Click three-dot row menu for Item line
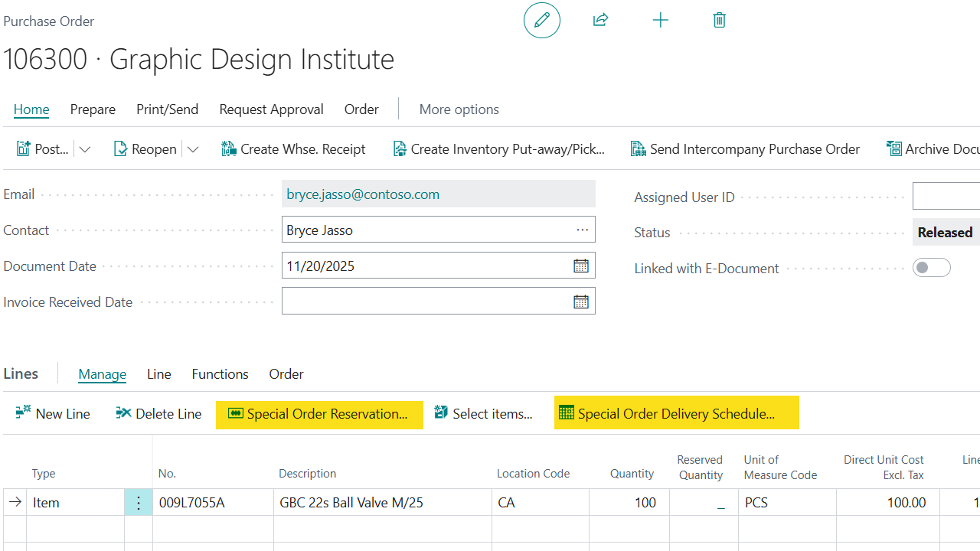 tap(139, 503)
